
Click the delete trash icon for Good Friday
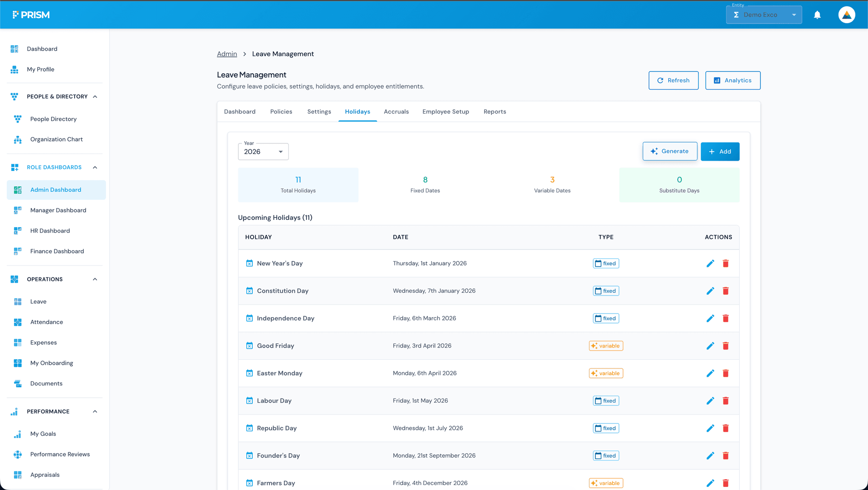coord(726,346)
